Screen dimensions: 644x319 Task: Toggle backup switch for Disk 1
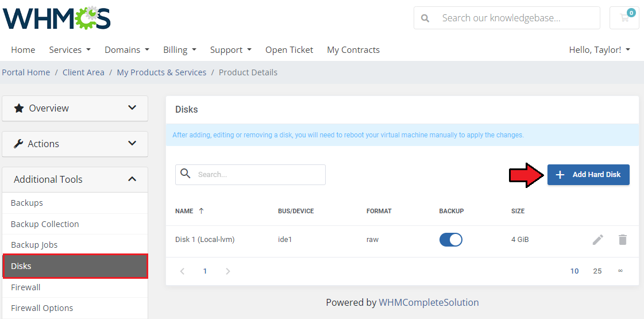450,240
